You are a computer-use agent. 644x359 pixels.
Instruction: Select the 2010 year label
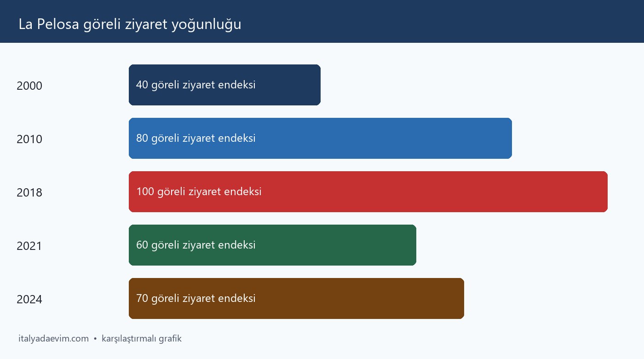[x=29, y=139]
